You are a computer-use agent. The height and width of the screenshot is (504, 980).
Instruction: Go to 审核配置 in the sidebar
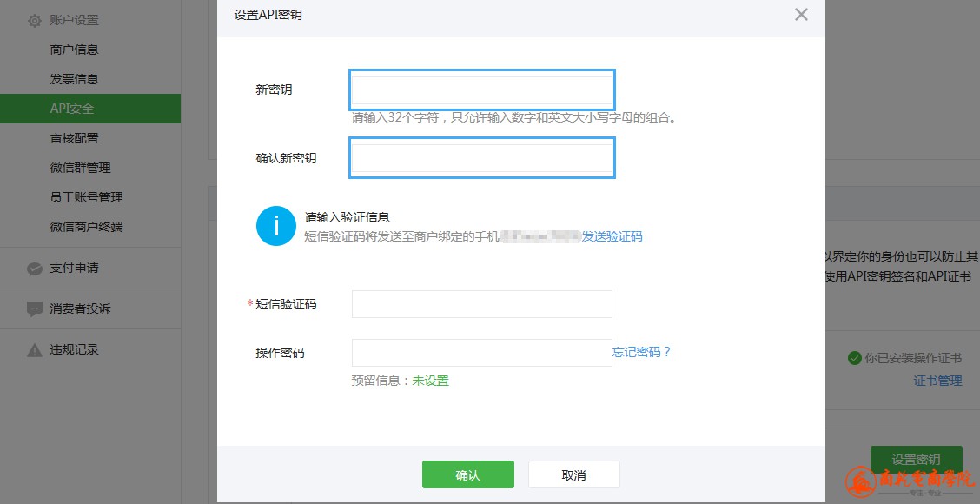pyautogui.click(x=75, y=138)
